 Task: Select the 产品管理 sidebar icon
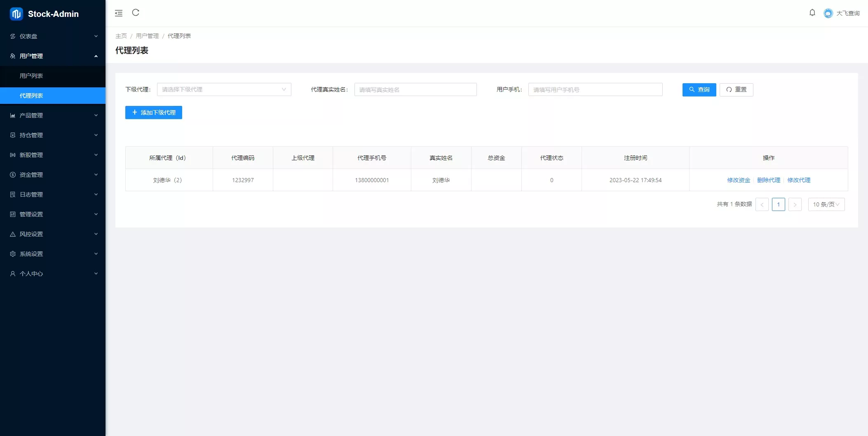click(x=12, y=115)
